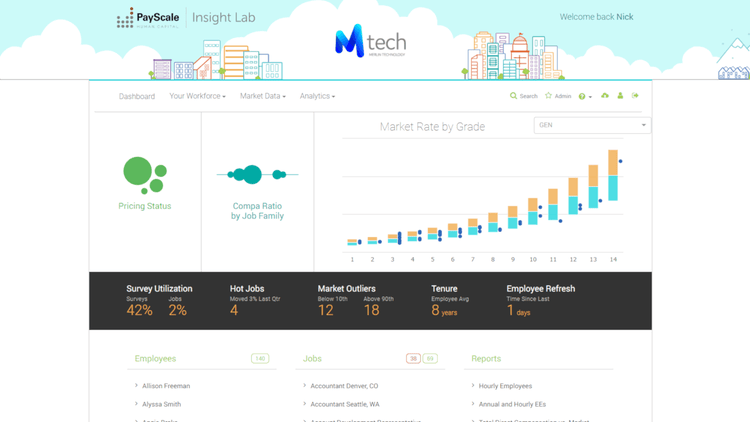The height and width of the screenshot is (422, 750).
Task: Expand Hourly Employees report chevron
Action: (x=473, y=385)
